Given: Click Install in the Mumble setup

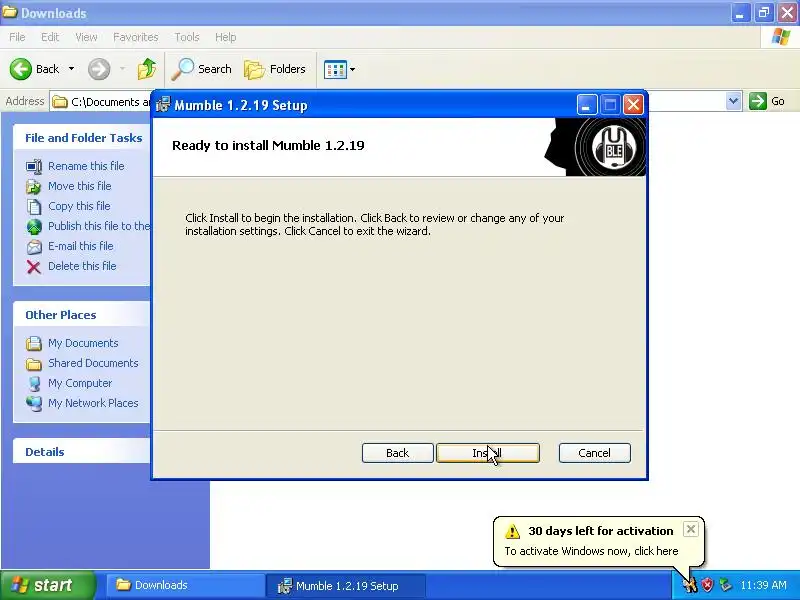Looking at the screenshot, I should click(488, 453).
